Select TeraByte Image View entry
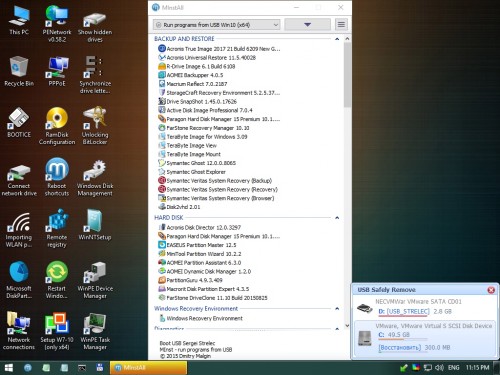Screen dimensions: 500x375 pyautogui.click(x=187, y=145)
